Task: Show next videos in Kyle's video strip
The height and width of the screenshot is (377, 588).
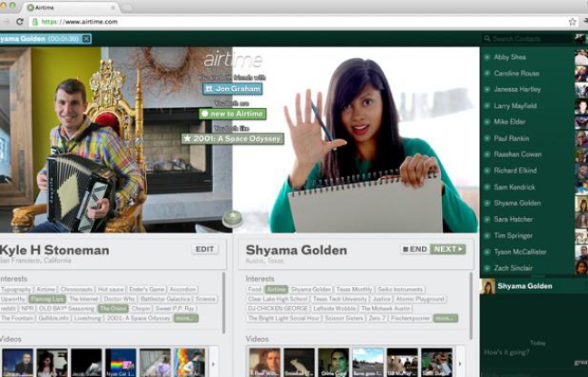Action: (213, 364)
